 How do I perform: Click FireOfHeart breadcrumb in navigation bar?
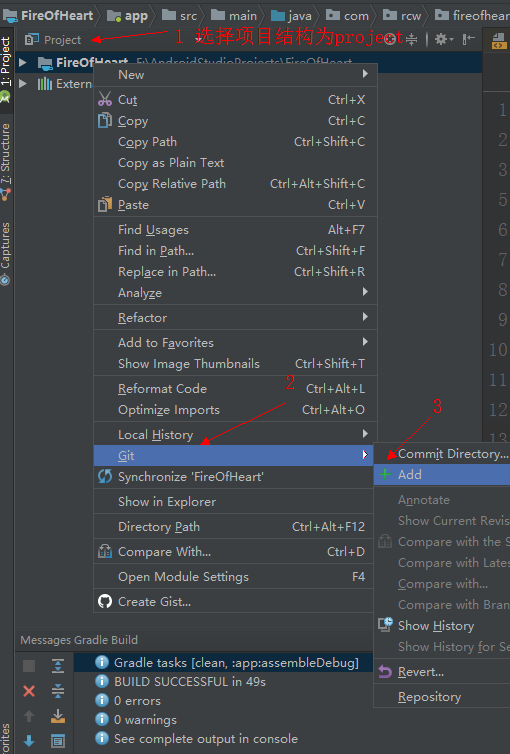48,15
